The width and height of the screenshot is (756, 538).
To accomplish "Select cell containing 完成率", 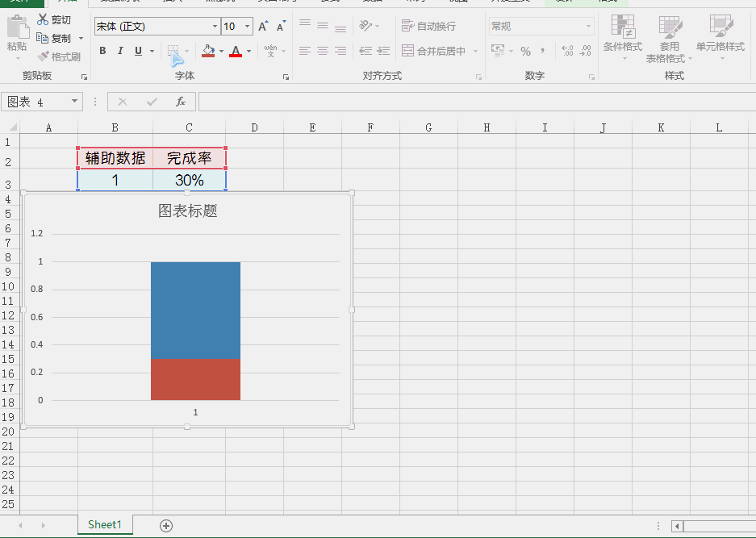I will tap(189, 158).
